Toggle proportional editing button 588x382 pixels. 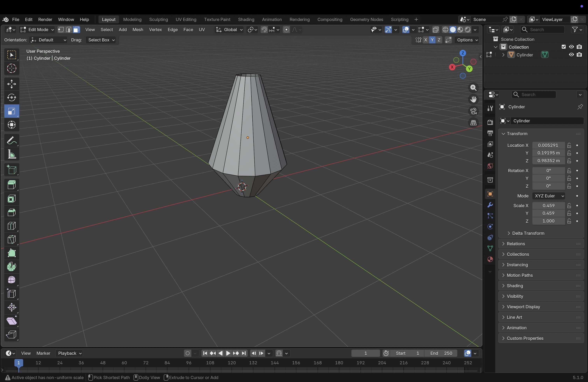coord(286,30)
